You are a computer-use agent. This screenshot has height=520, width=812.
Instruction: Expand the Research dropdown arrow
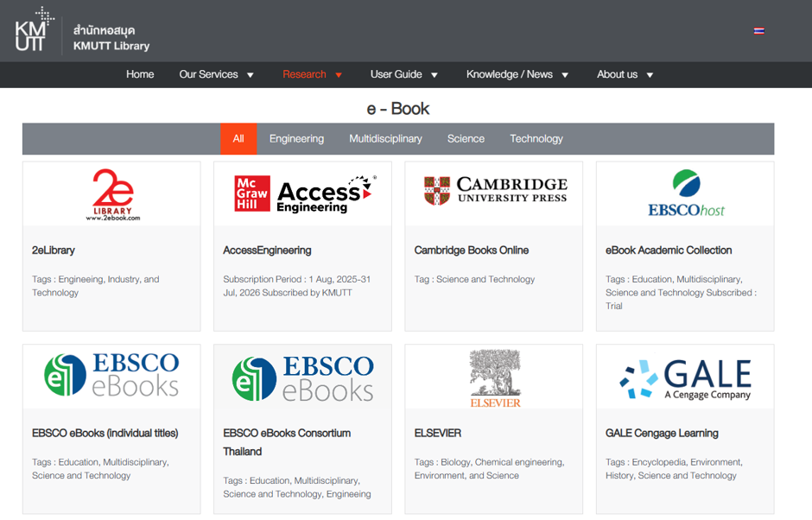339,75
